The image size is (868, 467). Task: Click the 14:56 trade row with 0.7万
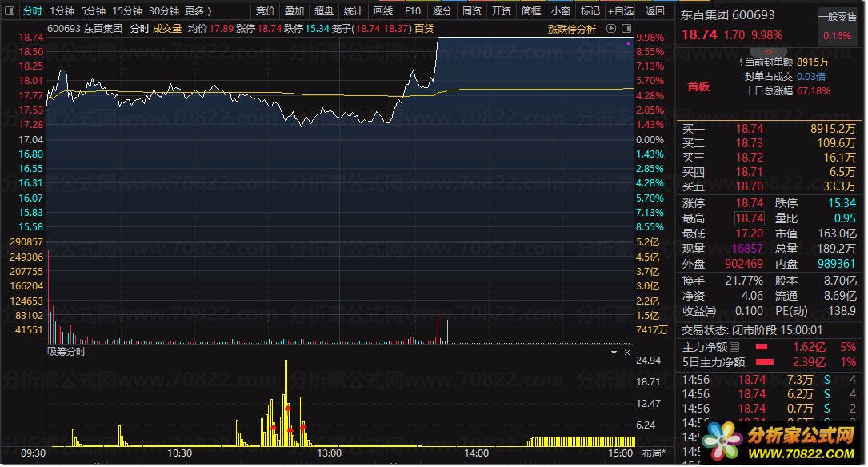[769, 409]
